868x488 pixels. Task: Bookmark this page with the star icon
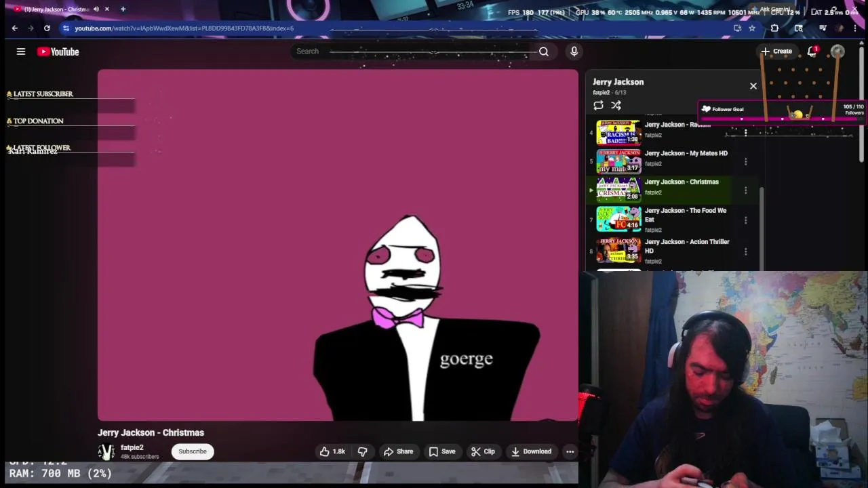[x=752, y=28]
